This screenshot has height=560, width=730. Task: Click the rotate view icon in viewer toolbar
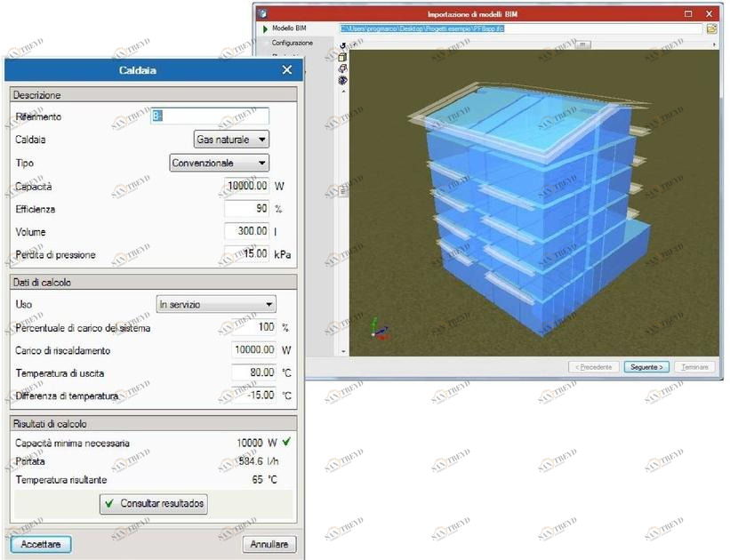pyautogui.click(x=343, y=45)
